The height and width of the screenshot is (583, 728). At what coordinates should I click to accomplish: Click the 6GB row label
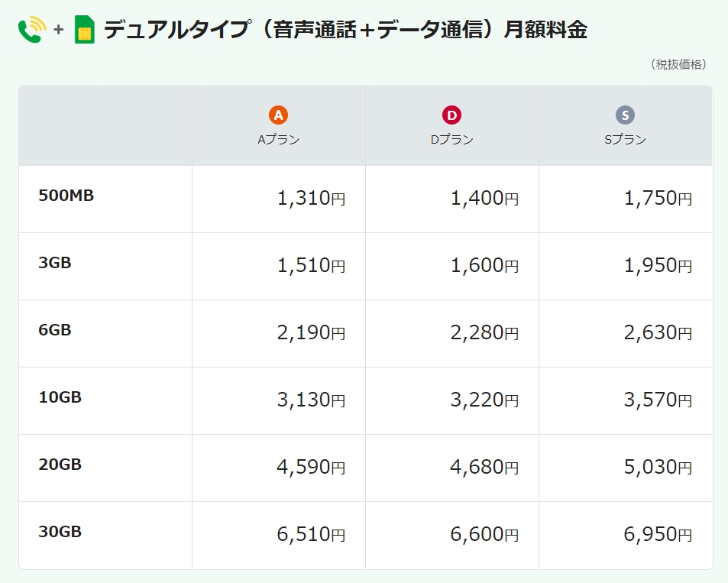[55, 330]
